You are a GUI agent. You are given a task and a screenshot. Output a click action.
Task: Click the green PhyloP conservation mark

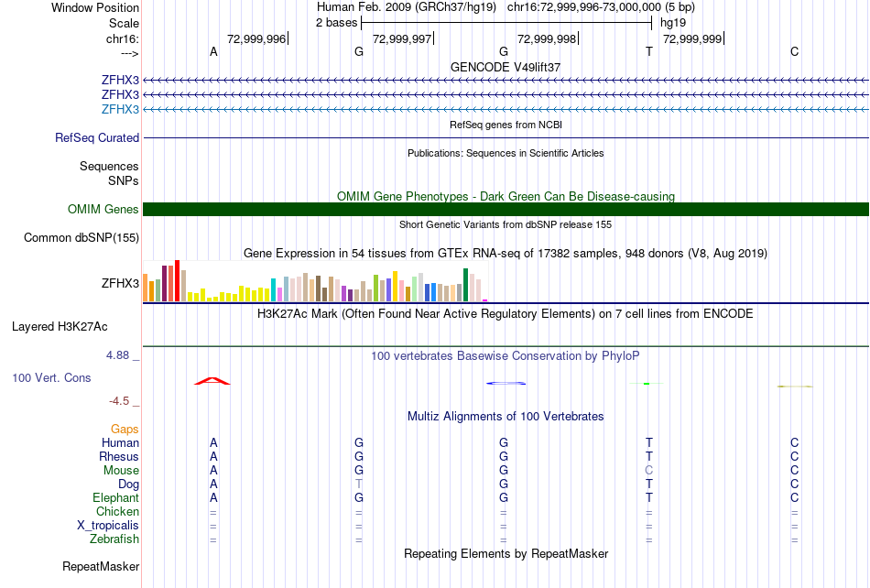[x=647, y=384]
